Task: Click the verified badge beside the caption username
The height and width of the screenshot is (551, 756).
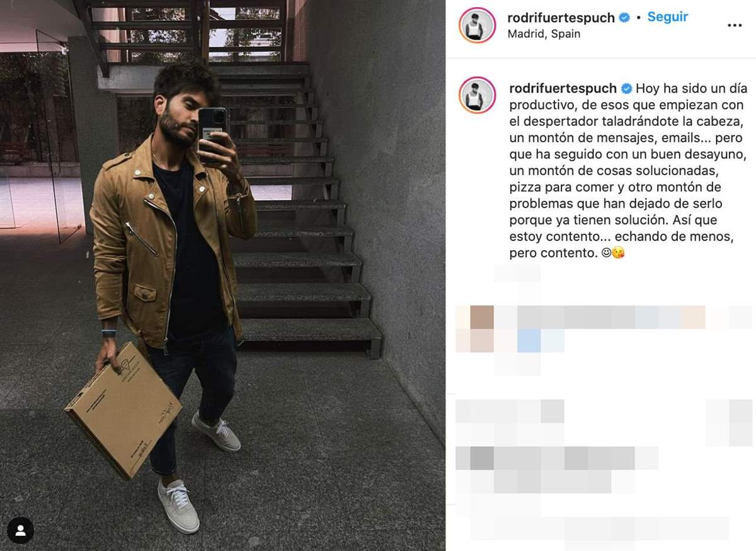Action: (626, 88)
